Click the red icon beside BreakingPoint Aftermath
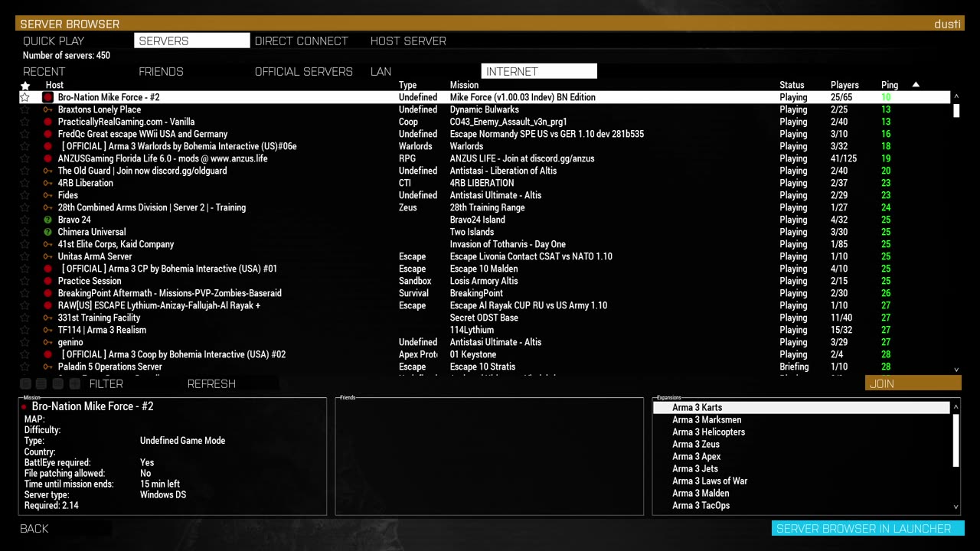Image resolution: width=980 pixels, height=551 pixels. (x=47, y=293)
